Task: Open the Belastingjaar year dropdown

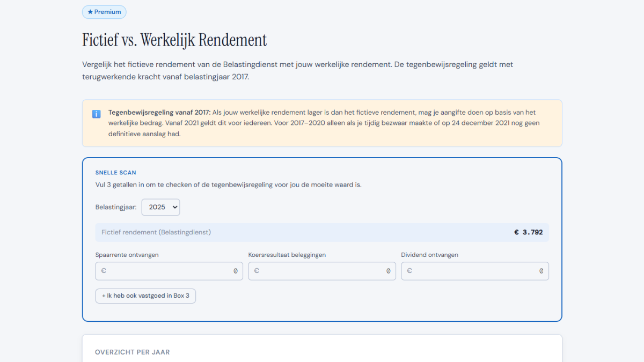Action: click(x=160, y=207)
